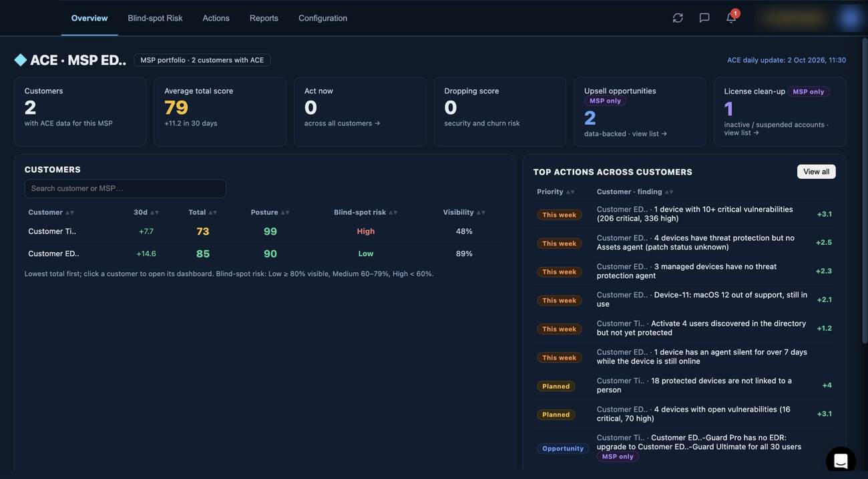
Task: Open the Reports tab
Action: pyautogui.click(x=264, y=18)
